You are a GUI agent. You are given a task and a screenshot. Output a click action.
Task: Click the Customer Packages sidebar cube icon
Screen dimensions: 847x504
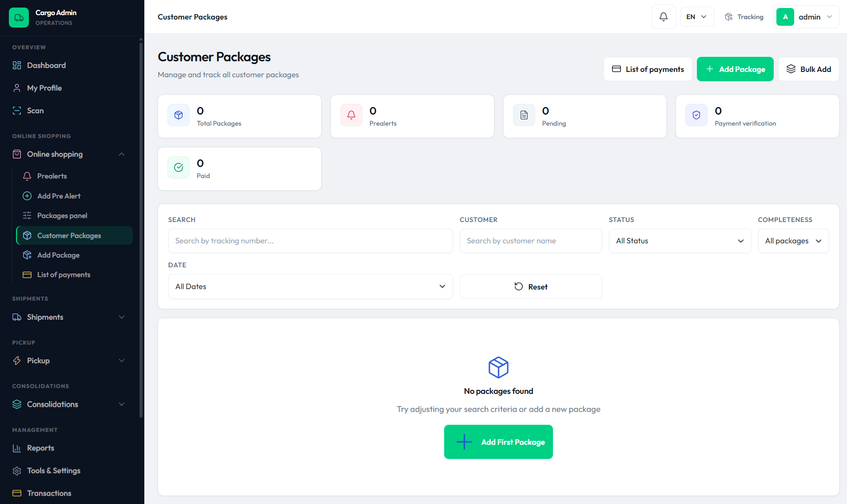click(27, 235)
